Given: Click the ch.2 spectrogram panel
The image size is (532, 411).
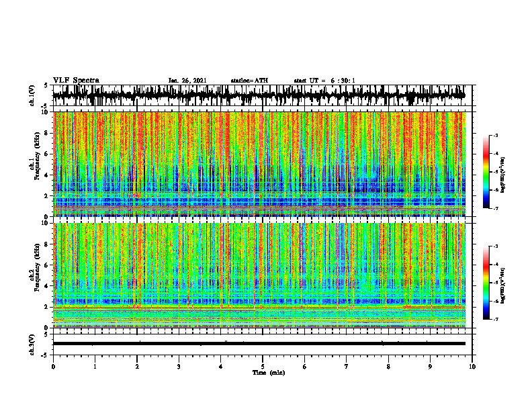Looking at the screenshot, I should 259,275.
